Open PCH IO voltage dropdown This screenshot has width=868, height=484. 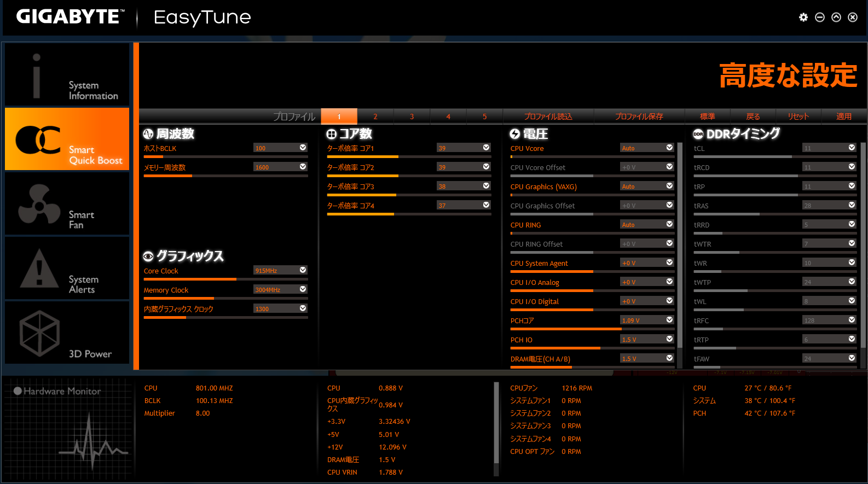[647, 340]
